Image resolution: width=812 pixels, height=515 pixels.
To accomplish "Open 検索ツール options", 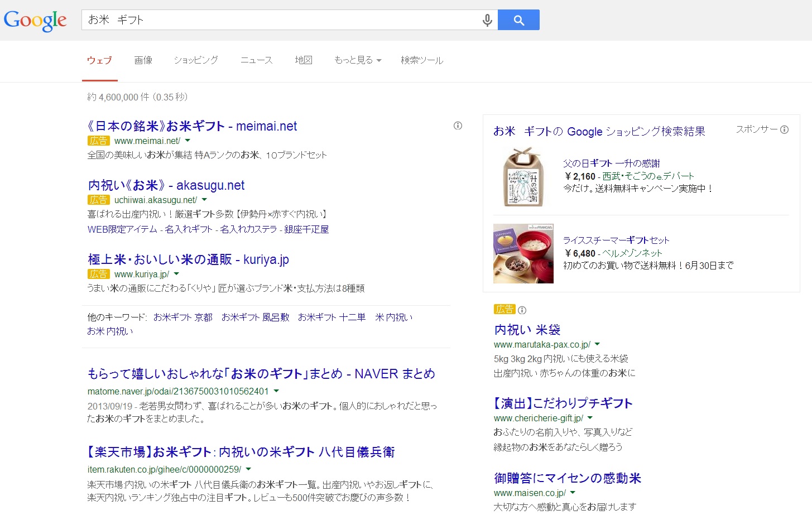I will [x=422, y=60].
